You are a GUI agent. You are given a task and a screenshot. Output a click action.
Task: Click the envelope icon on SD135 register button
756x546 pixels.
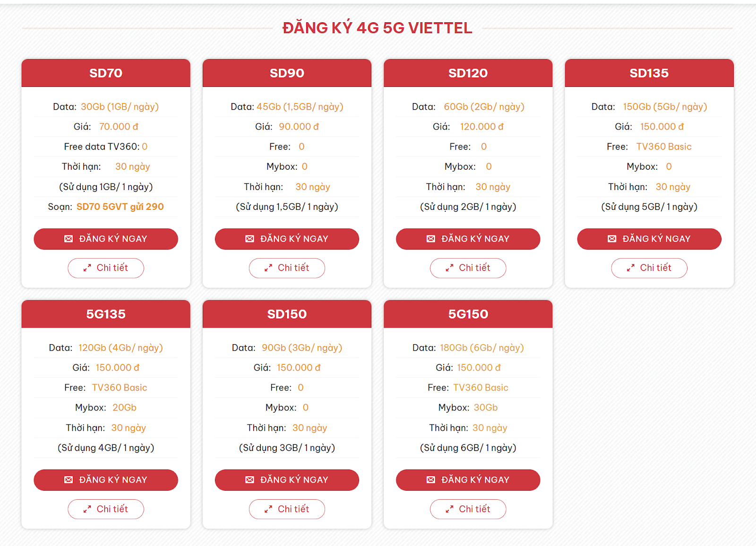[x=612, y=239]
